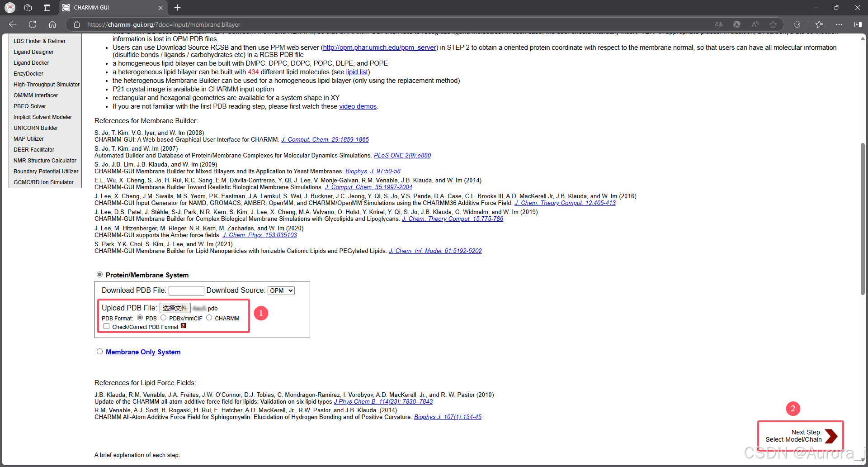Reload the CHARMM-GUI page
868x467 pixels.
[x=33, y=24]
